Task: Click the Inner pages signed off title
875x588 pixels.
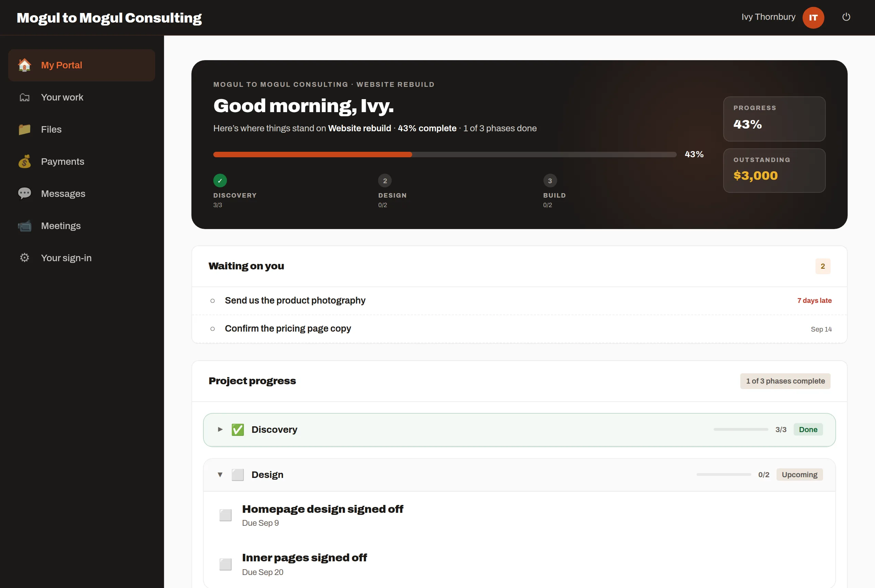Action: (x=305, y=558)
